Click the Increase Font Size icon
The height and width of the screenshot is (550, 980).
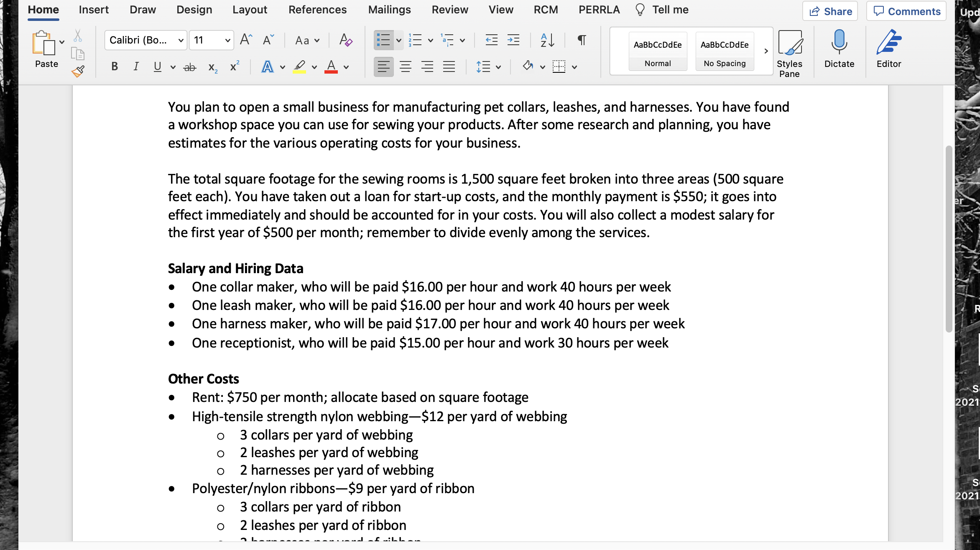pos(246,40)
